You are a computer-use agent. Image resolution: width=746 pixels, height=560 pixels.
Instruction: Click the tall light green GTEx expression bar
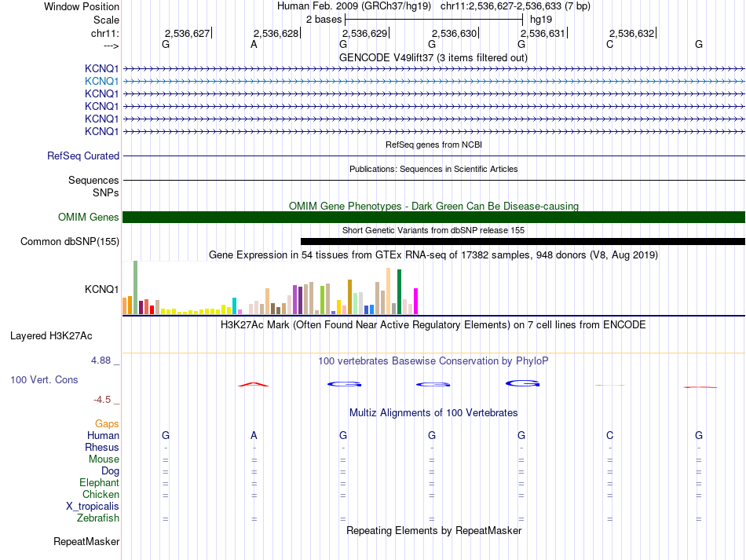(136, 287)
